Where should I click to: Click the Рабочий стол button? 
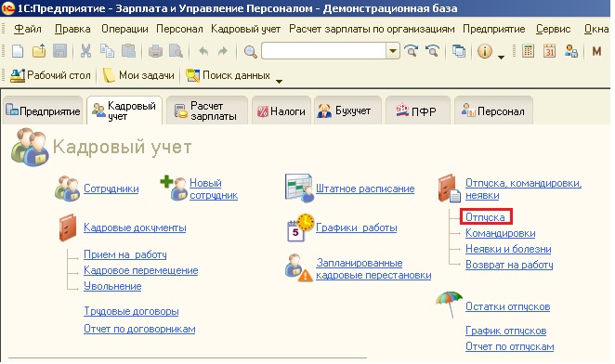click(x=50, y=75)
